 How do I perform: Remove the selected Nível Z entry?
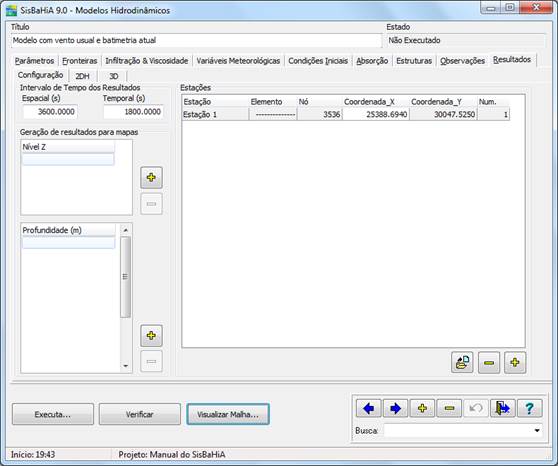(151, 204)
